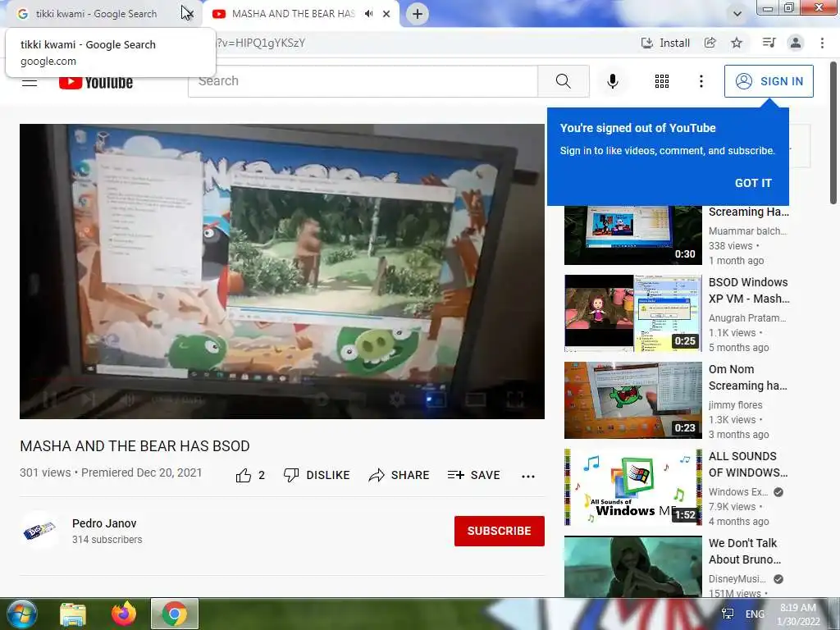
Task: Open the network icon in system tray
Action: [x=728, y=614]
